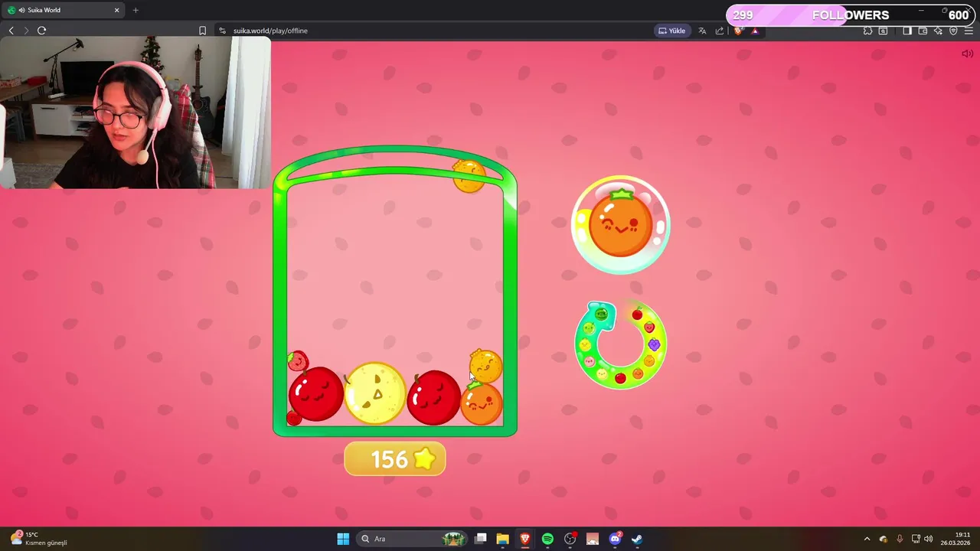This screenshot has width=980, height=551.
Task: Select the Suika World browser tab
Action: tap(63, 10)
